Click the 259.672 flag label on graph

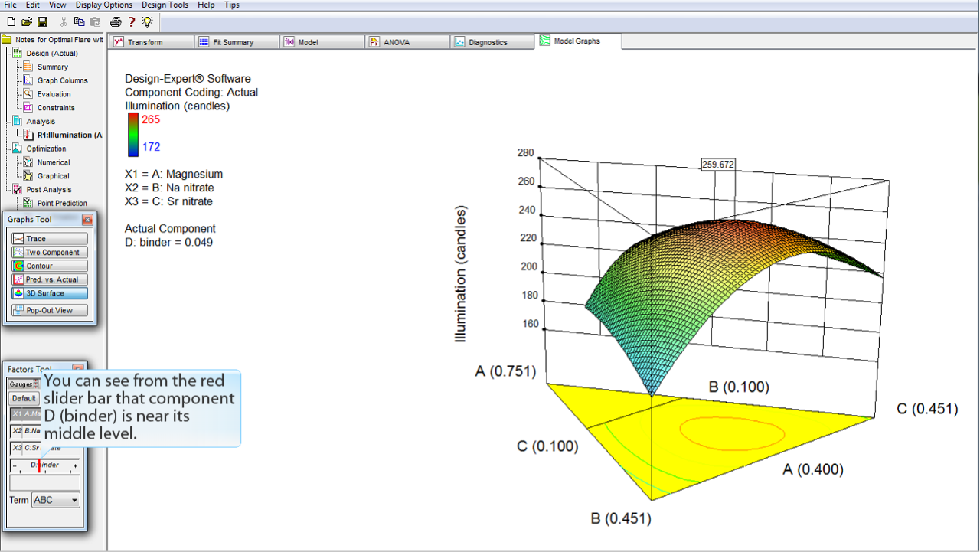(x=718, y=164)
